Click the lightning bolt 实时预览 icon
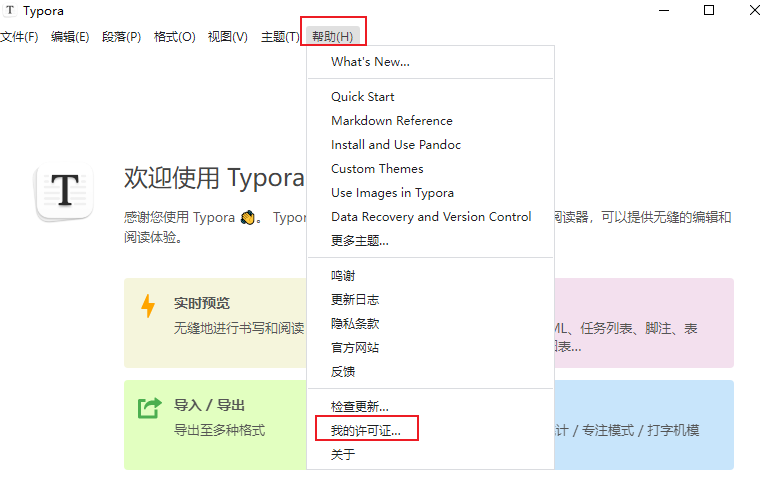The width and height of the screenshot is (772, 483). click(x=148, y=306)
